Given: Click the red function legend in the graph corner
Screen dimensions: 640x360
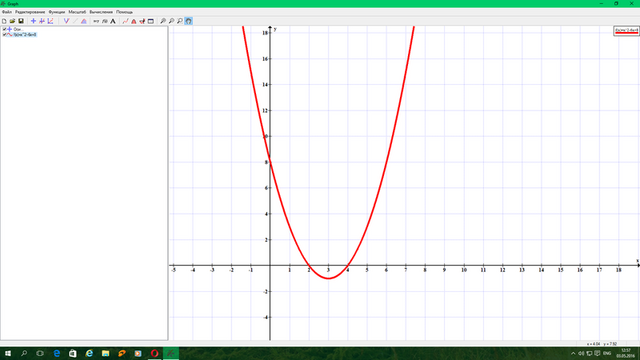Looking at the screenshot, I should [x=626, y=31].
